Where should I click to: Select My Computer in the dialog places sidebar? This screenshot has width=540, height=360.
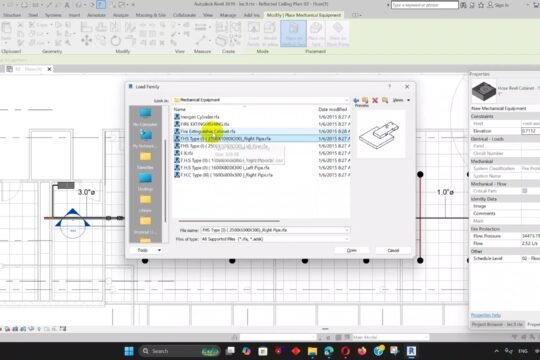(145, 117)
